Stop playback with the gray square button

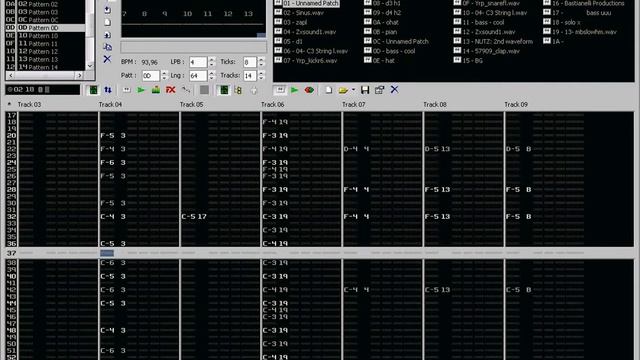204,90
